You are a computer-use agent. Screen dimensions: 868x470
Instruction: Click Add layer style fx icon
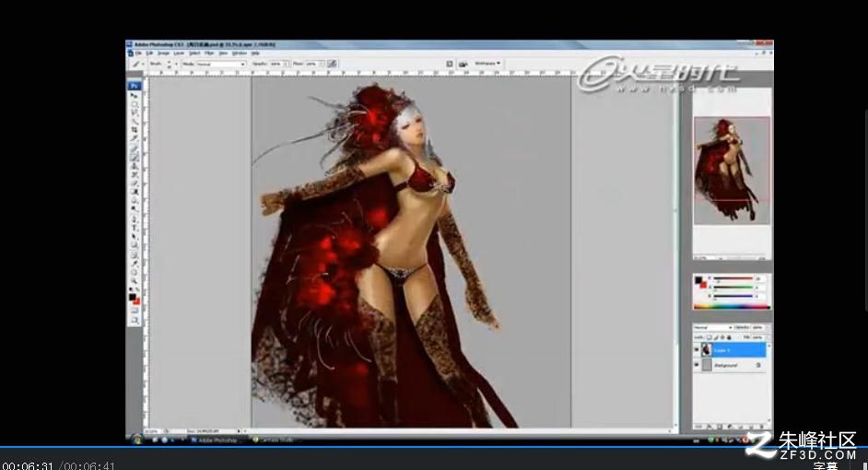click(710, 427)
